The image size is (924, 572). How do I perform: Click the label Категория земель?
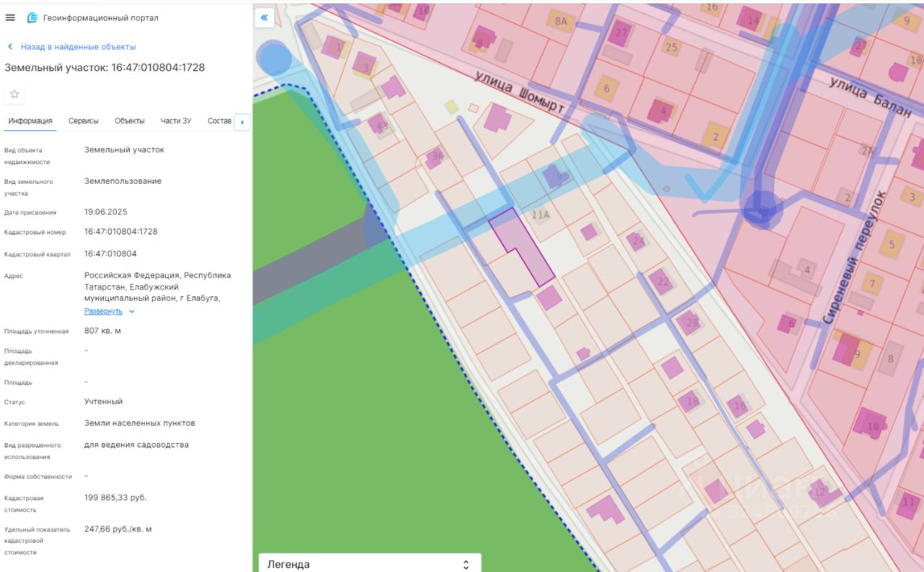click(32, 424)
